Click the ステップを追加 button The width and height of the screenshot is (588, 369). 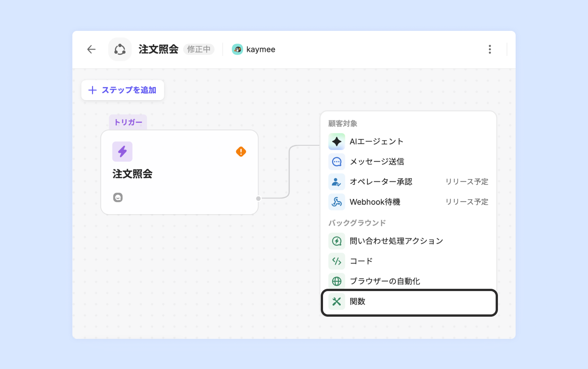[122, 90]
